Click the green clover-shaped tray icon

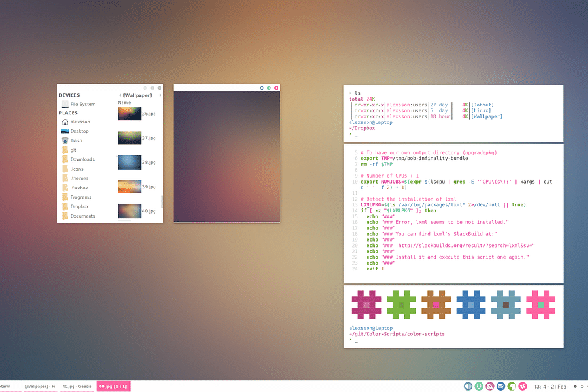point(479,385)
